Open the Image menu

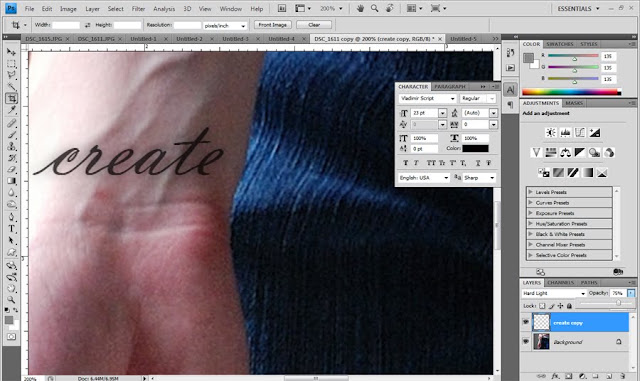click(x=68, y=9)
